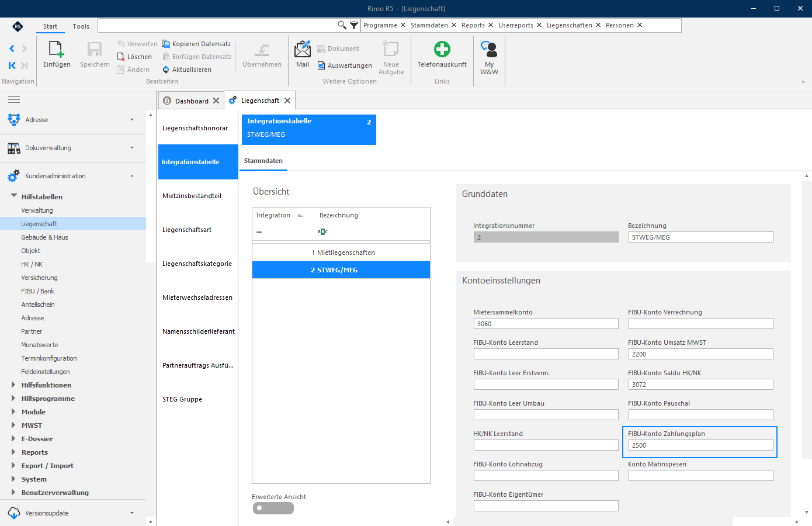Select the Mietliegenschaften row
The image size is (812, 526).
point(341,252)
